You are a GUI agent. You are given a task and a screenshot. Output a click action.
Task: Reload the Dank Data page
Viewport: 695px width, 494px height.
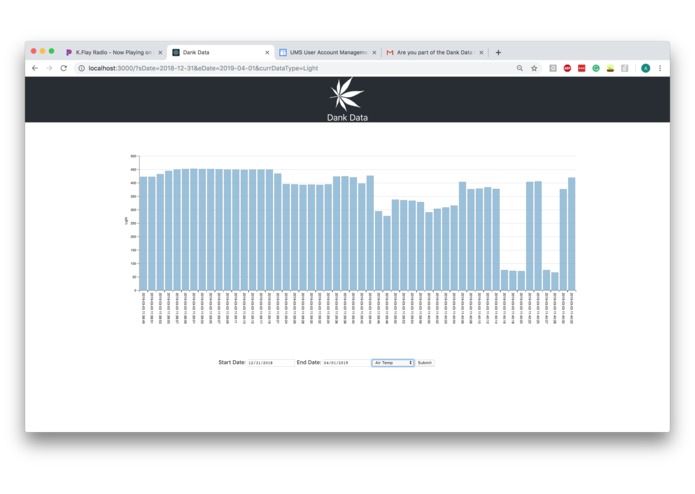[64, 68]
